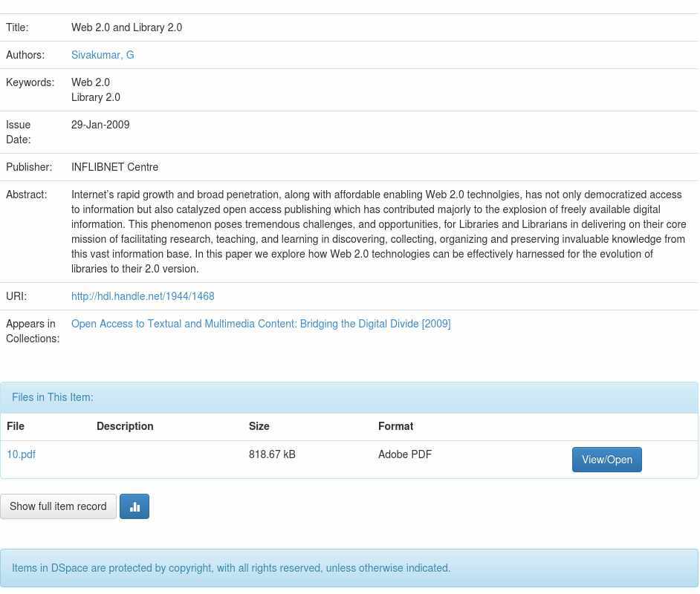This screenshot has width=700, height=594.
Task: Click the Library 2.0 keyword
Action: pyautogui.click(x=96, y=97)
